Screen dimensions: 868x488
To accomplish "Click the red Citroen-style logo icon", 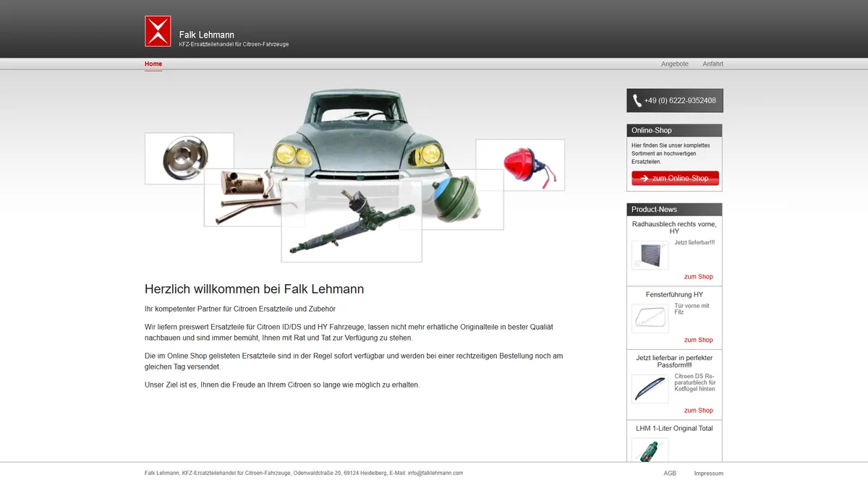I will (x=158, y=31).
